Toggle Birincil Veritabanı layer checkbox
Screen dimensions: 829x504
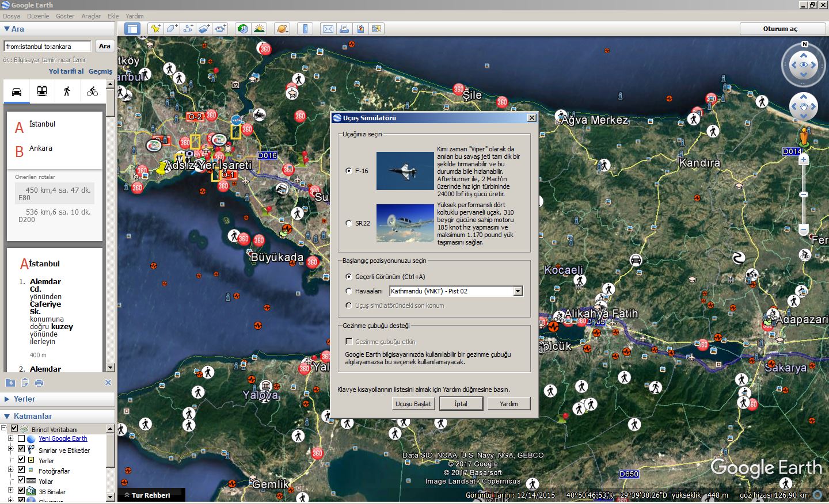tap(14, 429)
